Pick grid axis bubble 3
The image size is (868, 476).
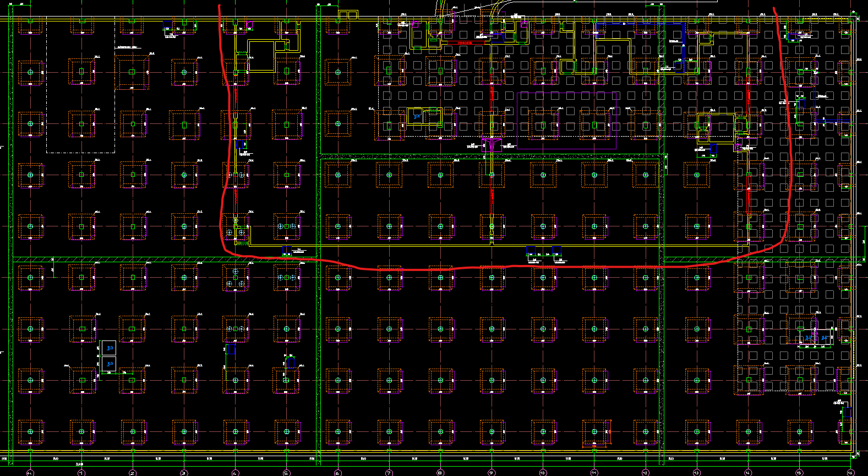pos(184,473)
